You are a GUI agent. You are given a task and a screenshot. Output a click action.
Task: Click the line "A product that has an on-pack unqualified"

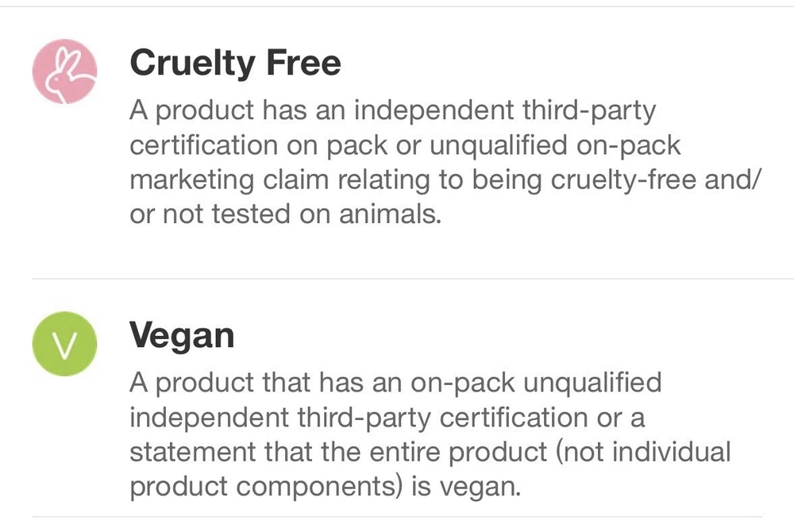(x=395, y=384)
